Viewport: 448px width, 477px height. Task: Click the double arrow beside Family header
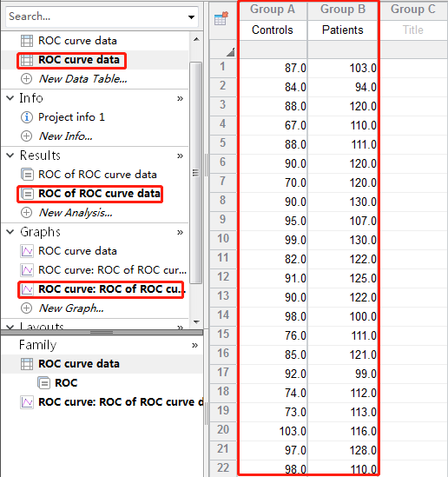click(194, 345)
